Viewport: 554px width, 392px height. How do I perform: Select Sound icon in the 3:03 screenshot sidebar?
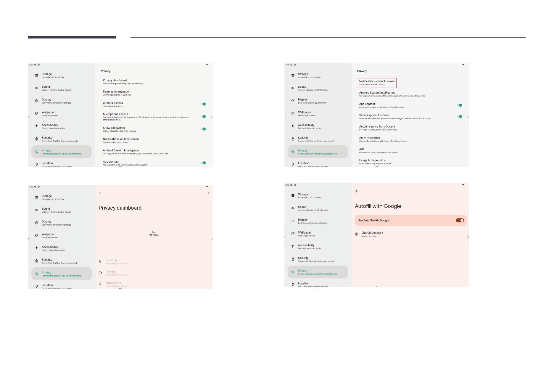coord(36,88)
